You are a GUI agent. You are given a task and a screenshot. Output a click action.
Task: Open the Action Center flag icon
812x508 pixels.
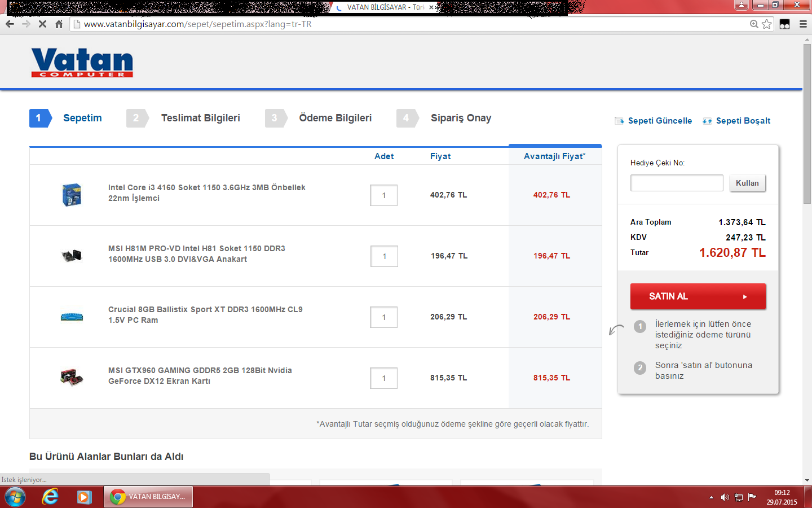[752, 497]
